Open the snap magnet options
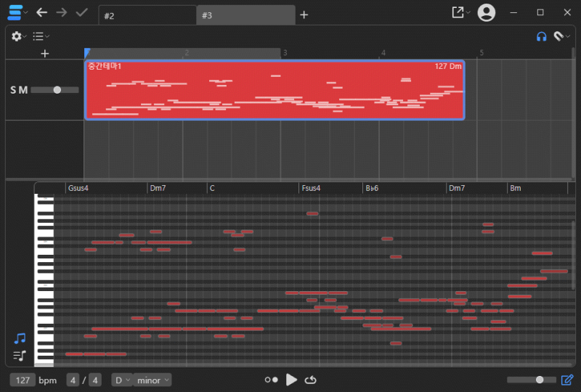The width and height of the screenshot is (581, 392). click(x=561, y=36)
